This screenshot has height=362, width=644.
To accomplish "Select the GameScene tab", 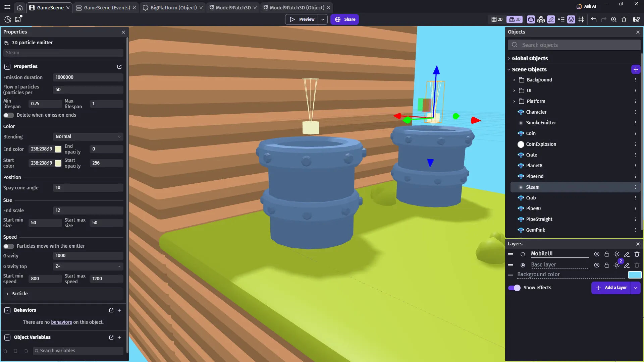I will [x=50, y=7].
